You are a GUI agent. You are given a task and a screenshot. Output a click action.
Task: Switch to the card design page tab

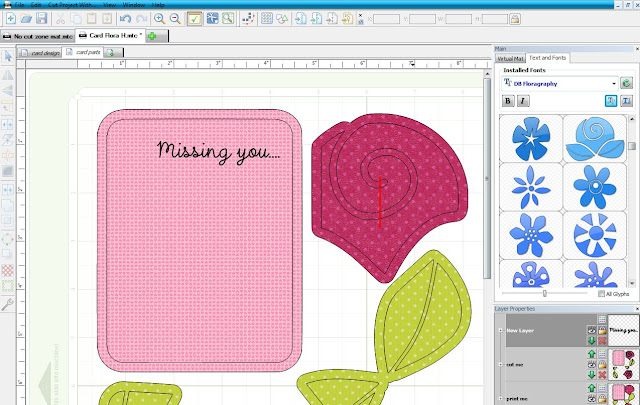coord(40,53)
